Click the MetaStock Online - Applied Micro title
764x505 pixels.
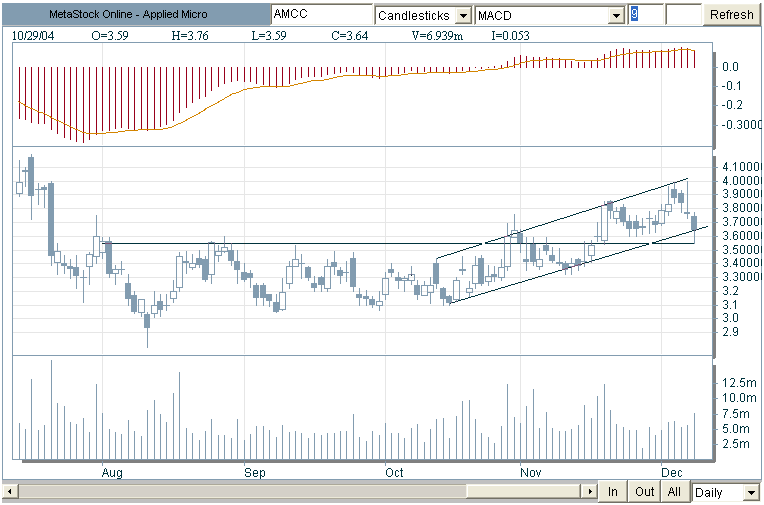point(128,15)
